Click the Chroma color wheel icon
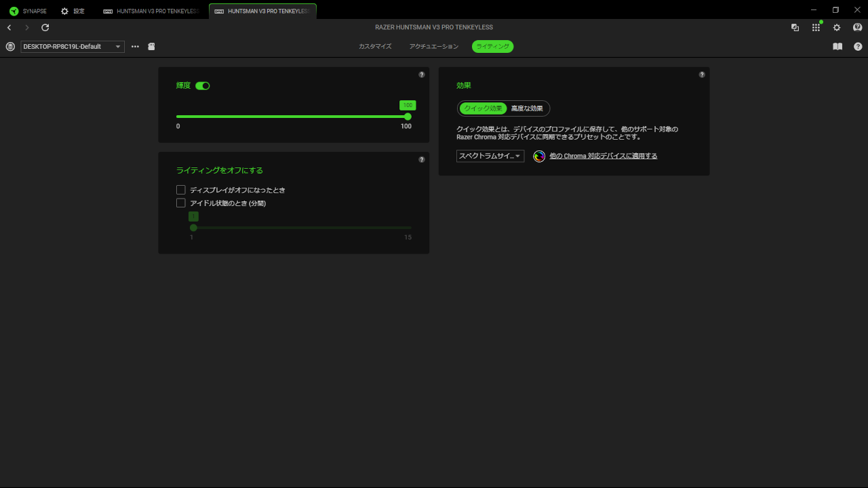 (539, 157)
